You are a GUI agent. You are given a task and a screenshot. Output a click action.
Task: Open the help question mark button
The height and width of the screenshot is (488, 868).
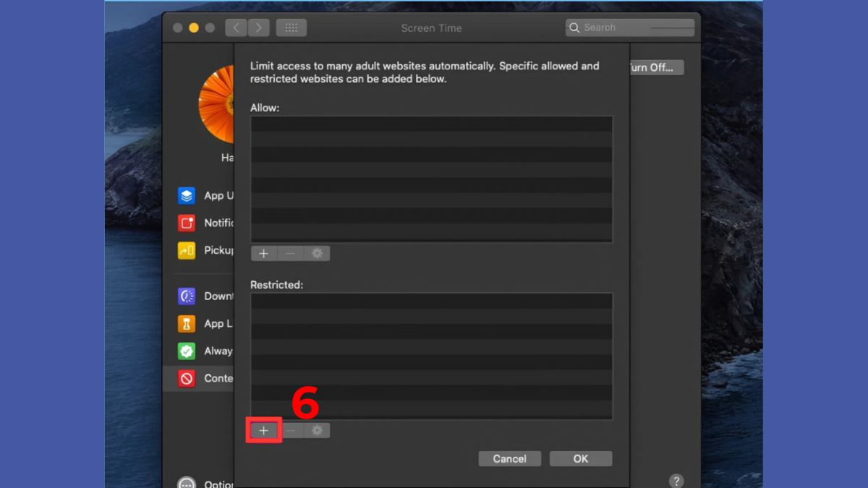(676, 481)
